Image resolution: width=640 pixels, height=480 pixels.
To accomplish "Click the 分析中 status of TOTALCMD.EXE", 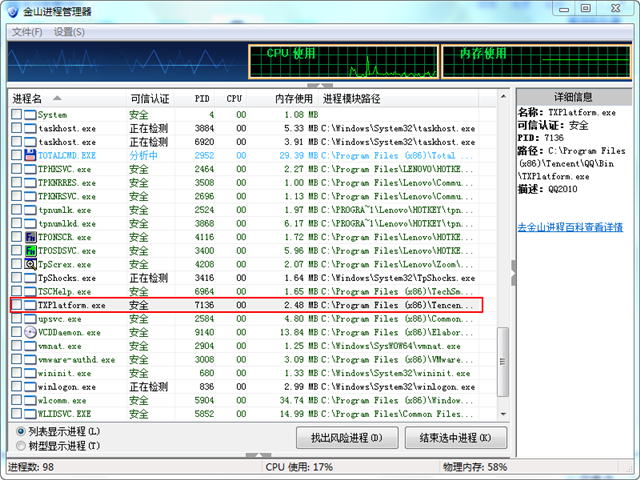I will click(144, 156).
